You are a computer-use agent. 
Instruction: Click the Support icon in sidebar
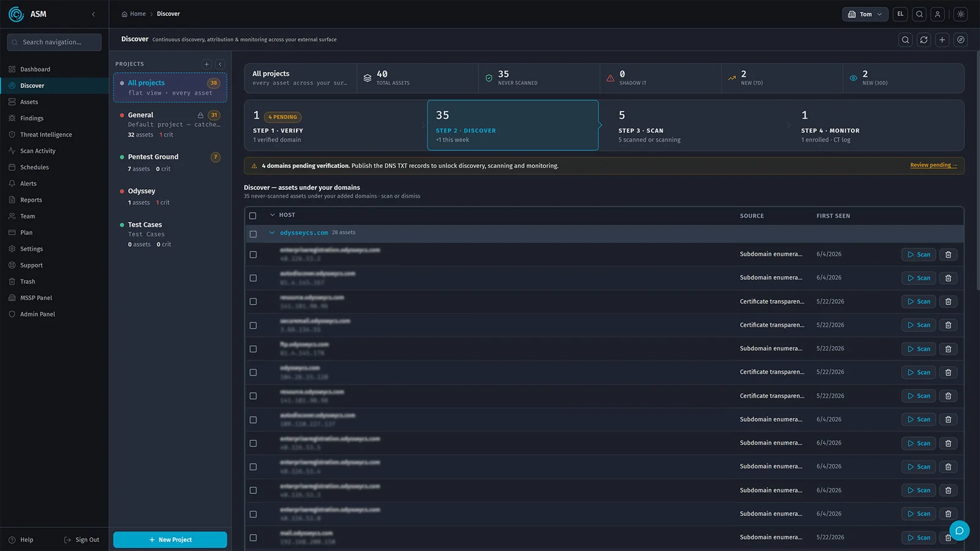12,265
